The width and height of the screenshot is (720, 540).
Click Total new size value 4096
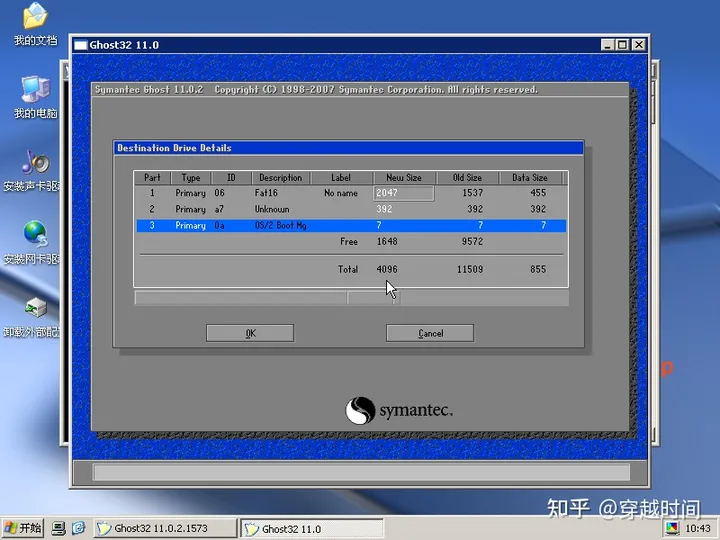pos(387,270)
